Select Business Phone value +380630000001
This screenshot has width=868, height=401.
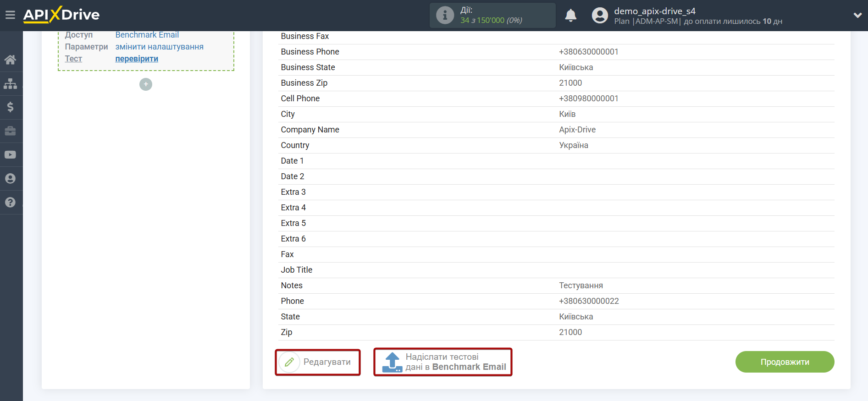[x=589, y=52]
